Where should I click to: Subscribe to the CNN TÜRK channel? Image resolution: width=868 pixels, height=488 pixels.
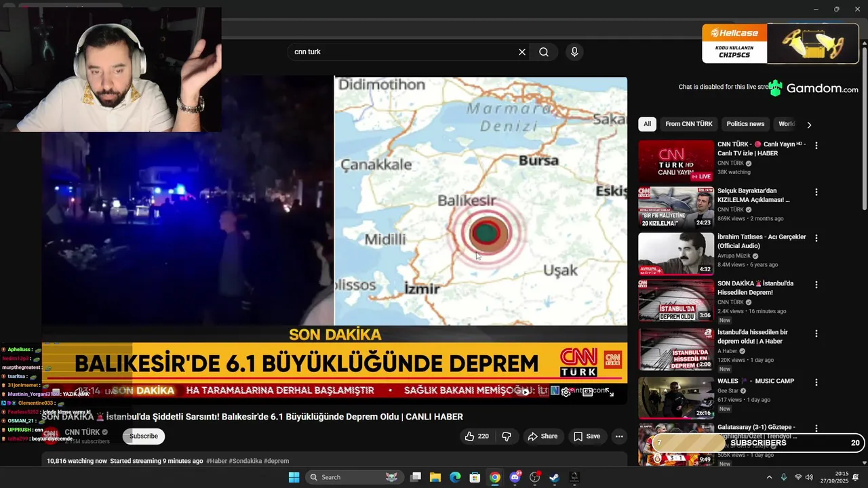click(x=144, y=436)
